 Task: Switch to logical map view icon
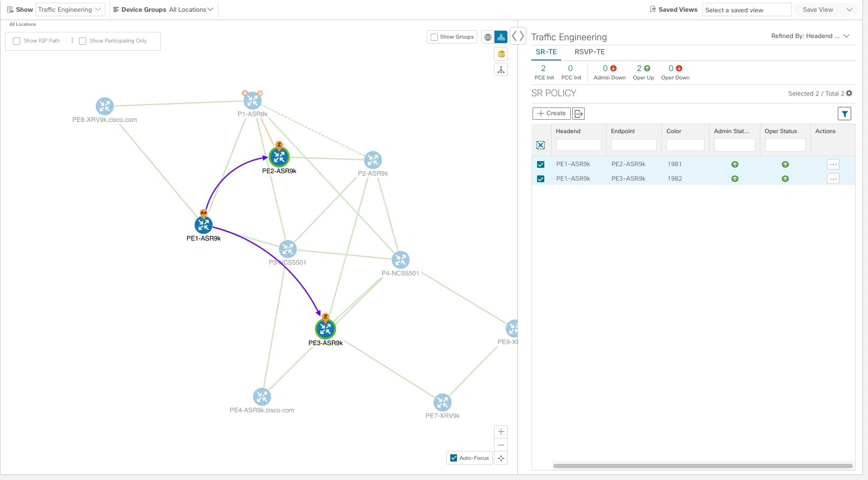pos(501,37)
